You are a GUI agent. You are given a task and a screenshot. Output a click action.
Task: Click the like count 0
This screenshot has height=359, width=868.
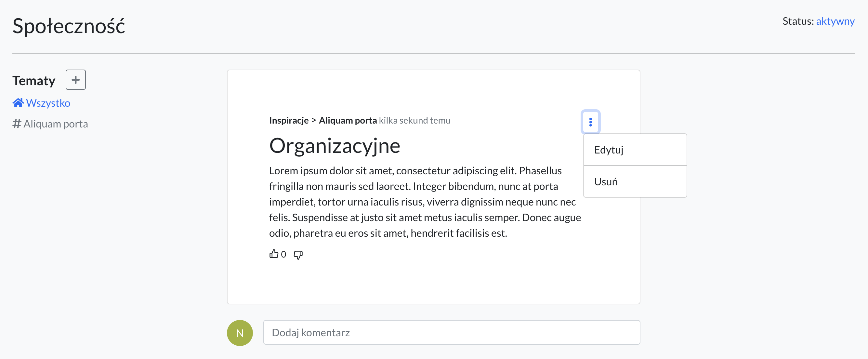[283, 254]
